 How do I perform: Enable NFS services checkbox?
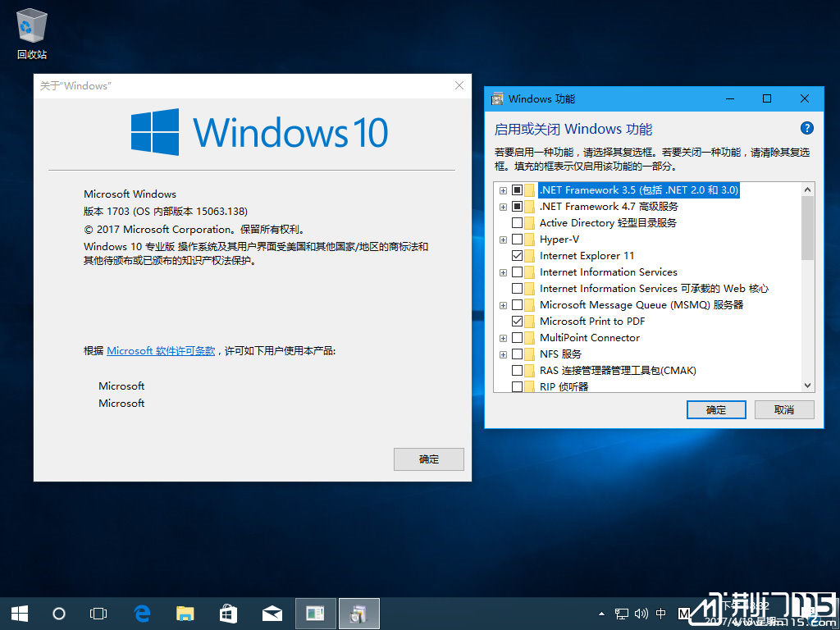coord(517,354)
